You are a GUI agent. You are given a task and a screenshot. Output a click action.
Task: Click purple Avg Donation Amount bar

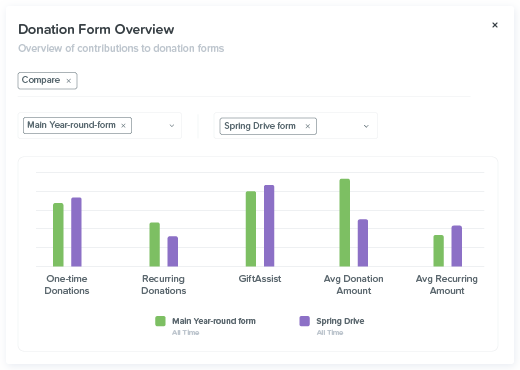pyautogui.click(x=363, y=243)
